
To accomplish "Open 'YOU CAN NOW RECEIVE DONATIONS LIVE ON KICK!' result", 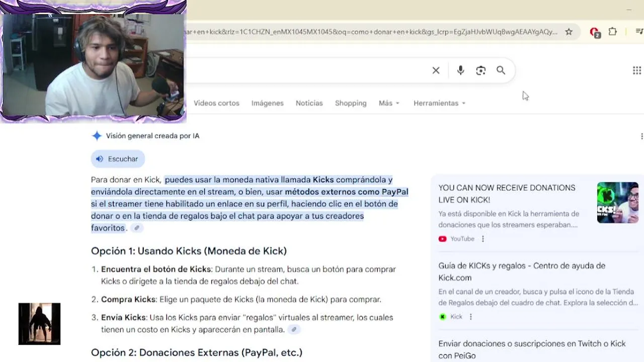I will pos(507,194).
